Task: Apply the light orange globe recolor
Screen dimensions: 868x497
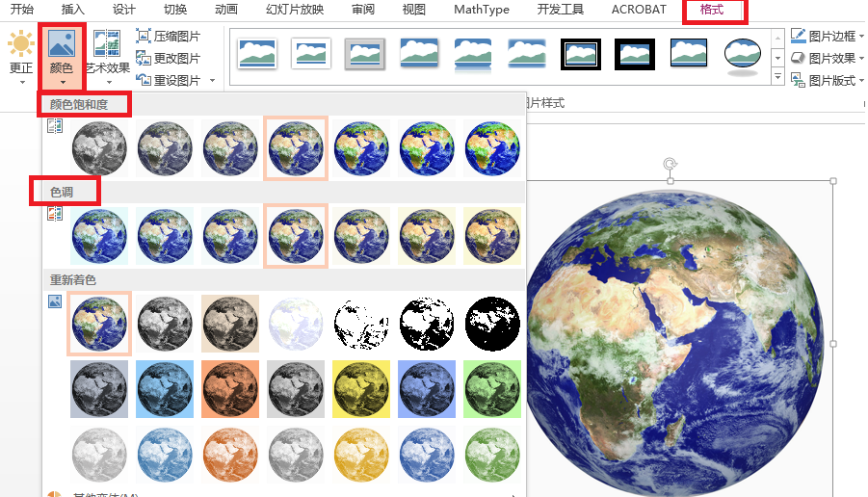Action: tap(230, 455)
